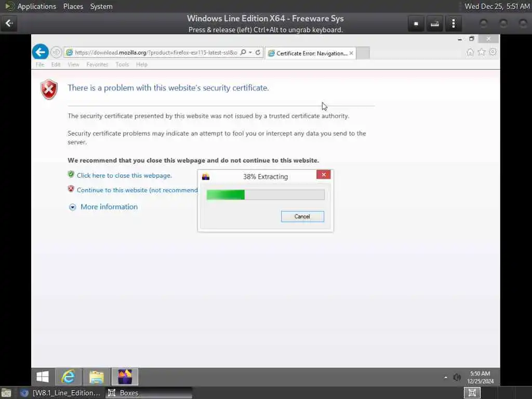
Task: Close the Certificate Error tab
Action: pos(351,53)
